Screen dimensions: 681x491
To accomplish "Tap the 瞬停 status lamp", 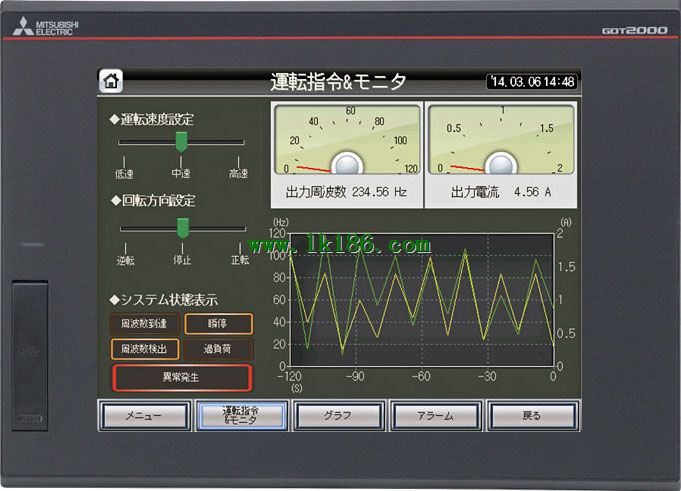I will (x=218, y=324).
